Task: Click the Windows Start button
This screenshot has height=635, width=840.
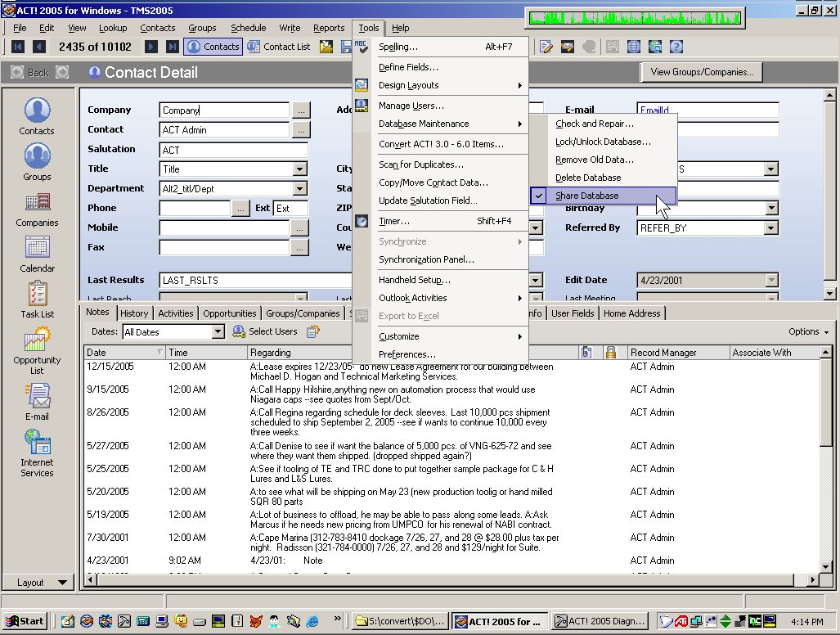Action: click(25, 621)
